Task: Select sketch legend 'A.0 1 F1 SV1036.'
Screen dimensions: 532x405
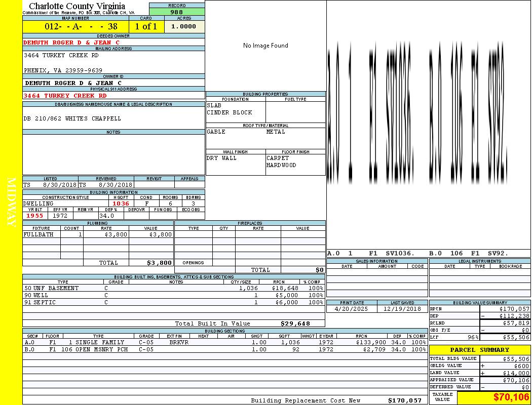Action: (x=371, y=254)
